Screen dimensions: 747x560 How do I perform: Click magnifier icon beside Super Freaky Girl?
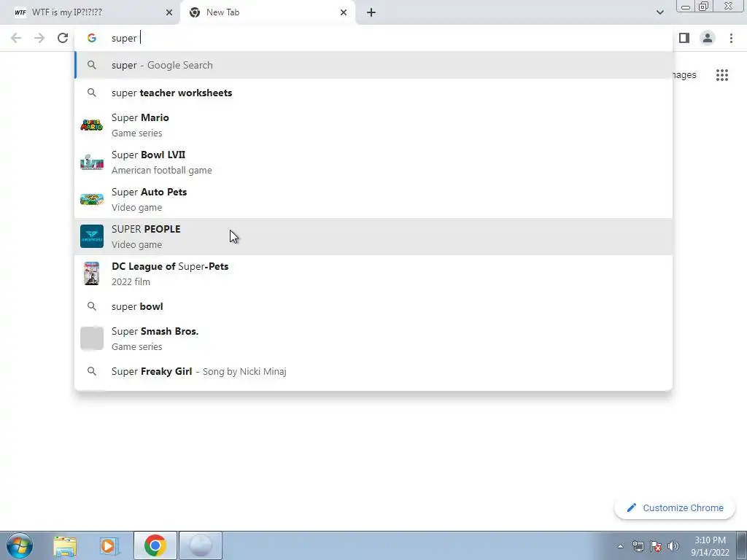(92, 371)
